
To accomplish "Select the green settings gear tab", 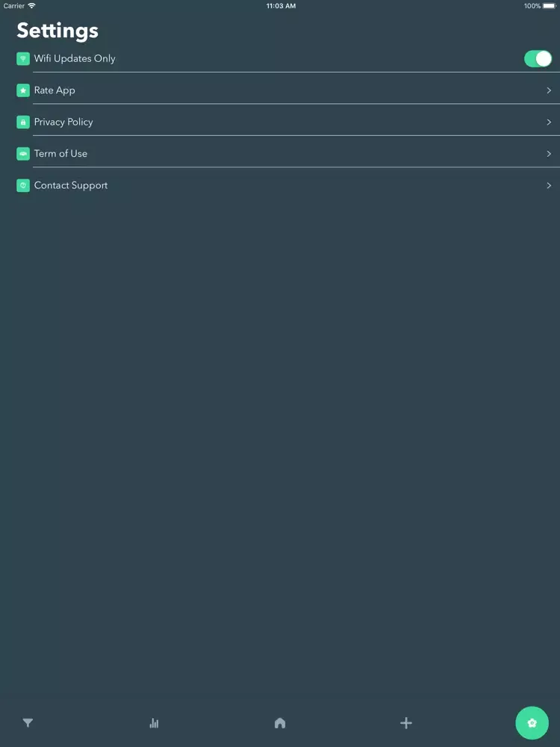I will pyautogui.click(x=532, y=722).
